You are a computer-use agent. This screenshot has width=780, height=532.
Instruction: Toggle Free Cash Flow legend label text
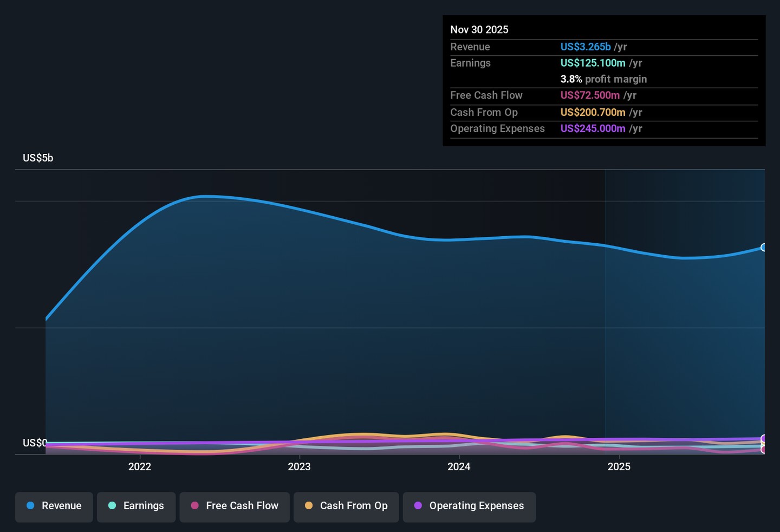(242, 505)
